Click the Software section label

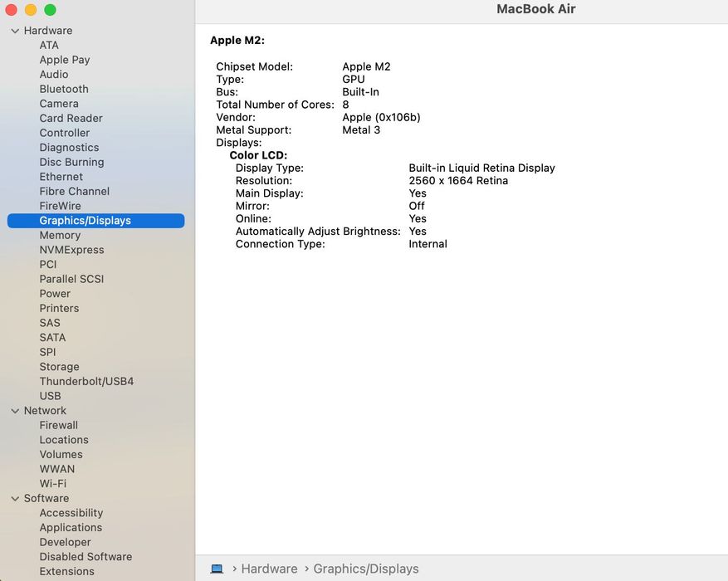46,498
